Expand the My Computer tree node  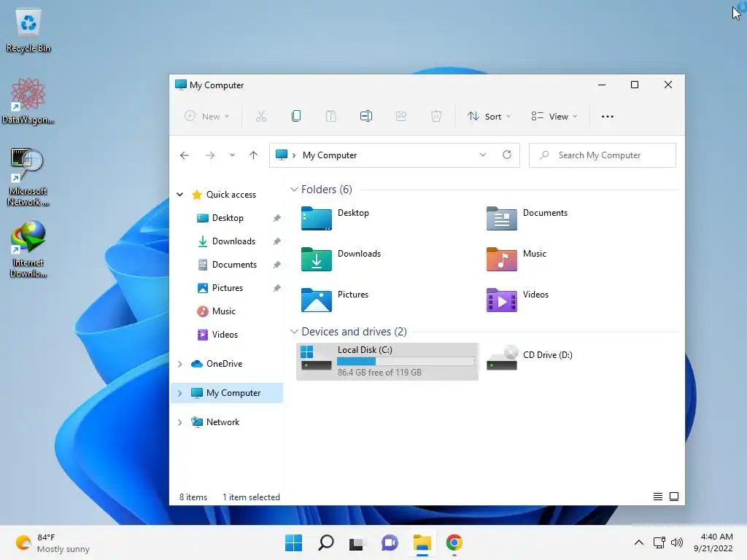coord(180,393)
